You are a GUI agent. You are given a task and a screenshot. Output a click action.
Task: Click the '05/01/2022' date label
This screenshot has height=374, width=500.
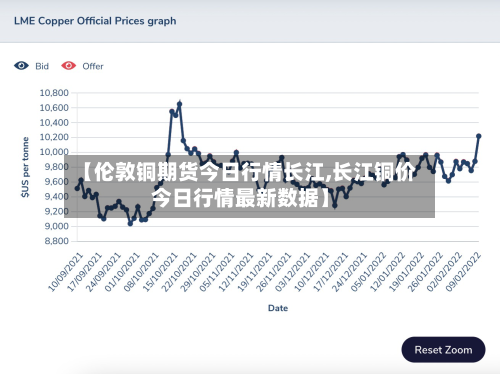pos(369,272)
